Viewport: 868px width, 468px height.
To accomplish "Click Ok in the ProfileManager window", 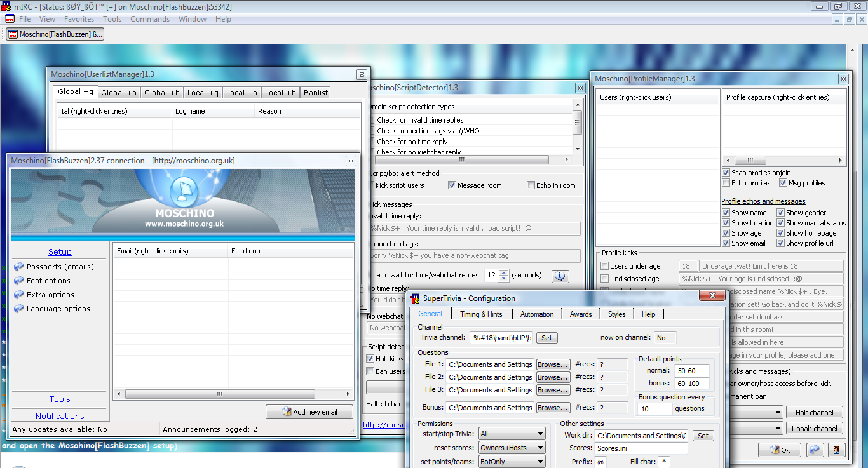I will click(x=780, y=450).
